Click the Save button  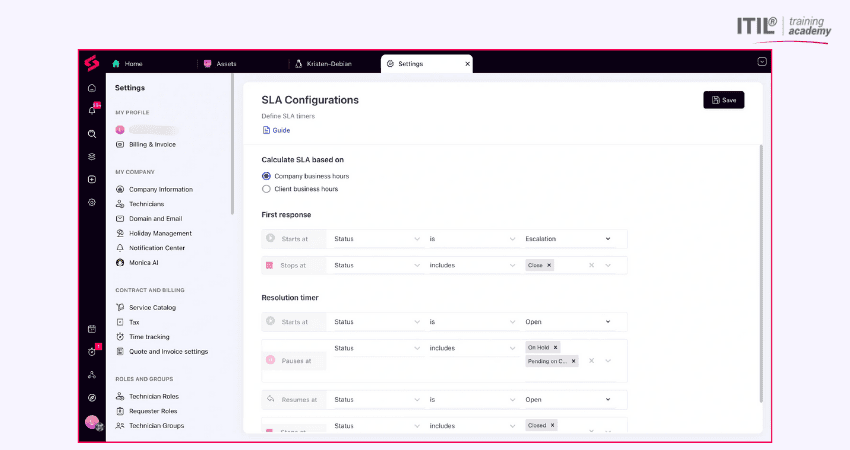(x=723, y=100)
